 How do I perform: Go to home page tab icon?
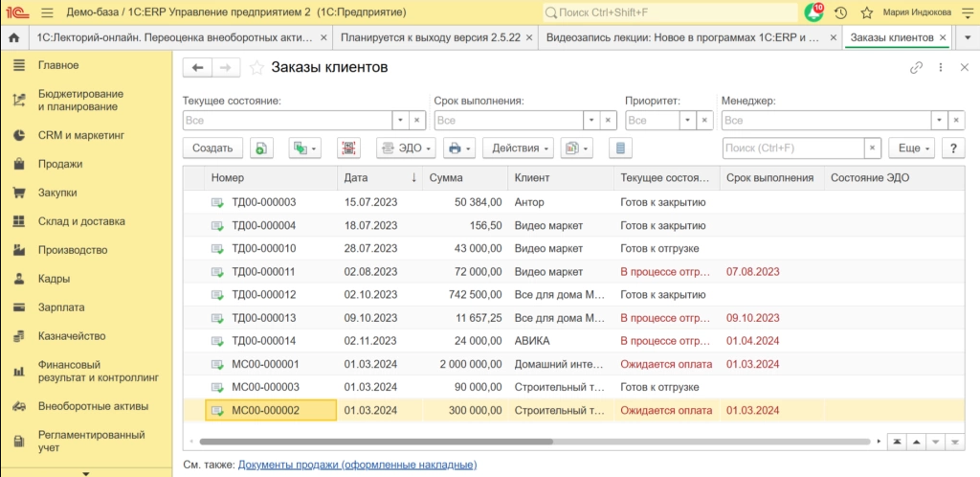click(x=15, y=38)
